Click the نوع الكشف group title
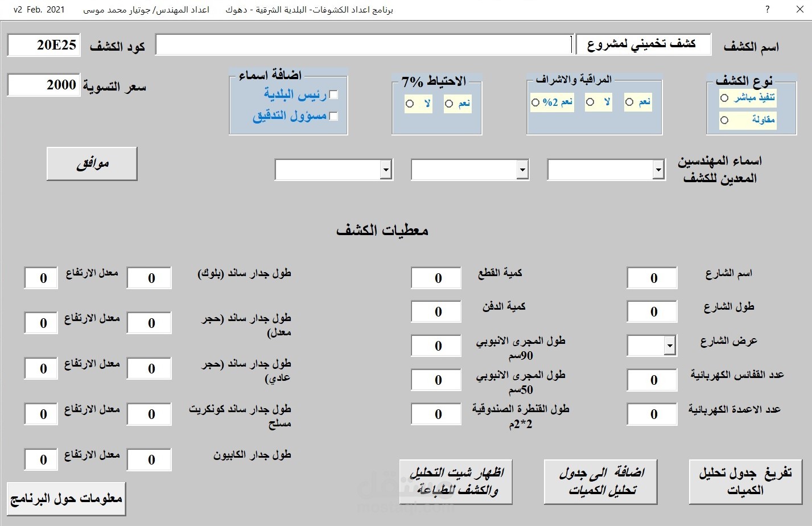 coord(744,80)
